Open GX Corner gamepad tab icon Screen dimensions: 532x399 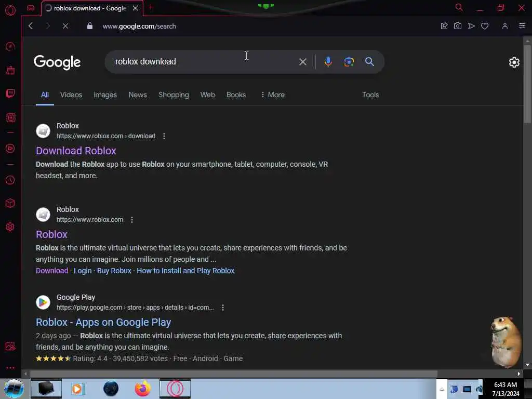[31, 8]
